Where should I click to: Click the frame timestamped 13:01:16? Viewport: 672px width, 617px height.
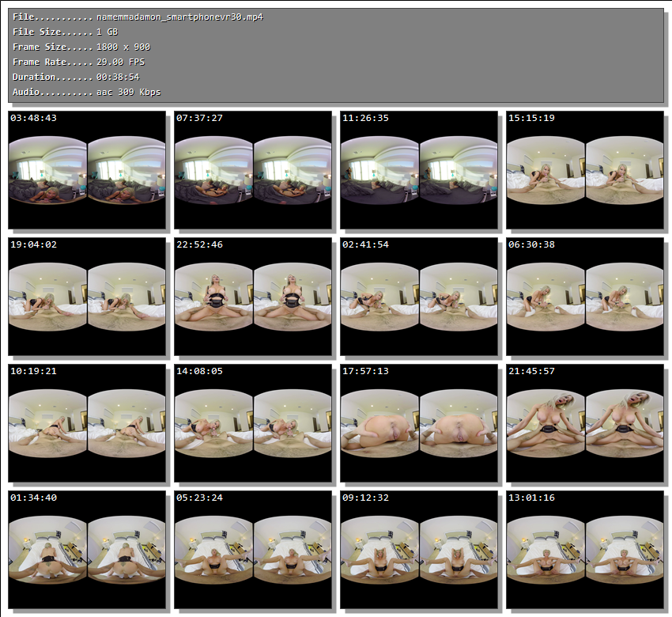[x=585, y=550]
